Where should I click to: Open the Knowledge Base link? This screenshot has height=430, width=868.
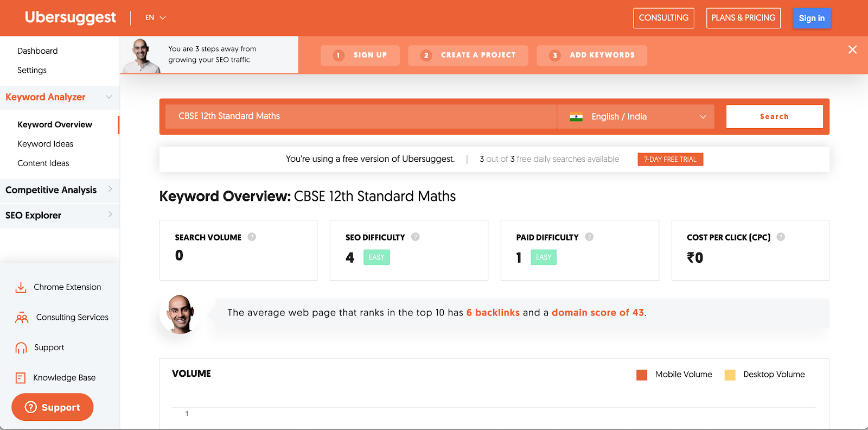(64, 378)
